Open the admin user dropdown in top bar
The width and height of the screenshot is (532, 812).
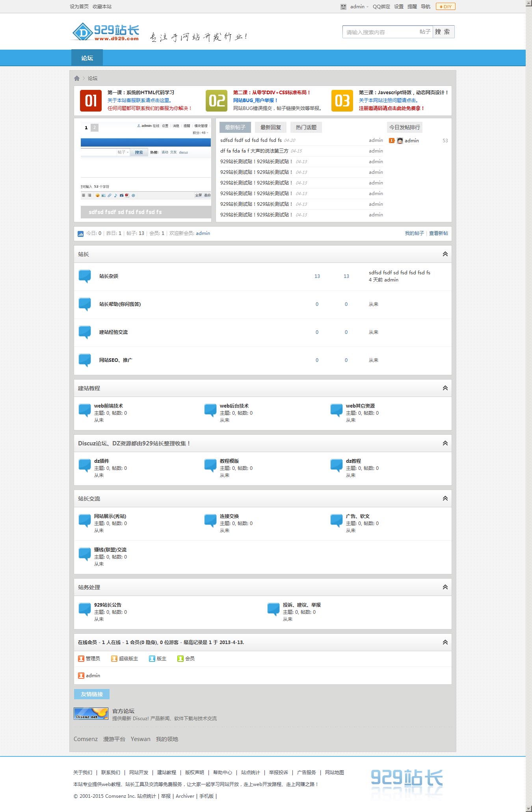click(359, 7)
